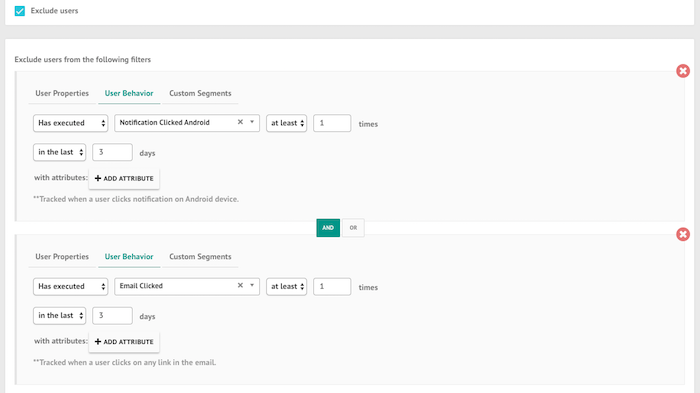Open 'in the last' dropdown in Android filter
This screenshot has width=700, height=393.
[x=59, y=152]
